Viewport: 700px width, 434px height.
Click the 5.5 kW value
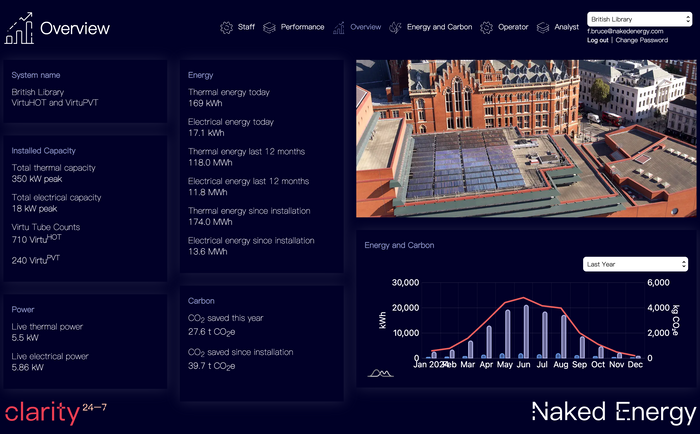25,338
